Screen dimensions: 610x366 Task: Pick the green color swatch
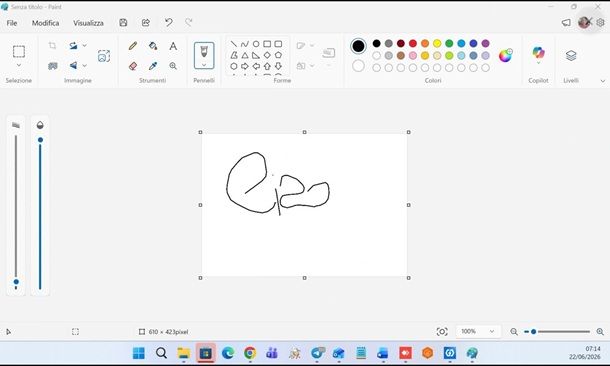click(x=449, y=43)
